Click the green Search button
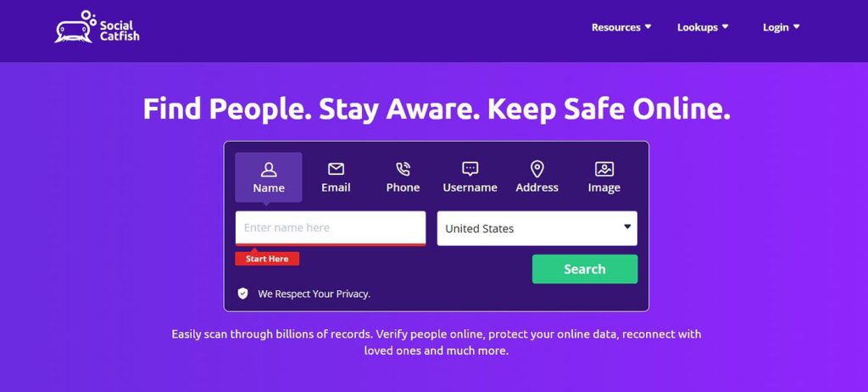This screenshot has height=392, width=868. (585, 269)
